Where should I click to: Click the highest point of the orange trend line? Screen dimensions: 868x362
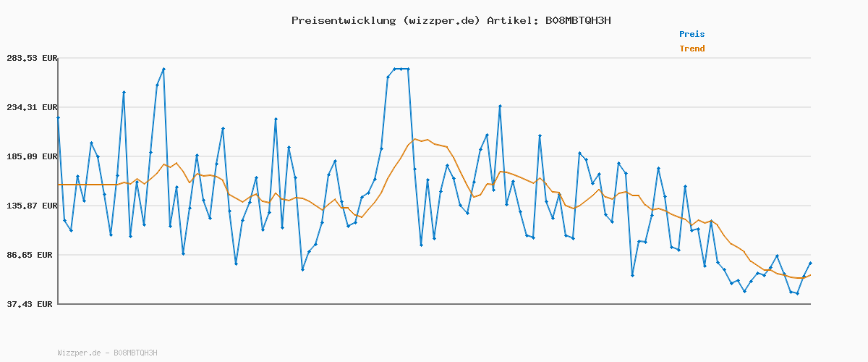point(415,139)
